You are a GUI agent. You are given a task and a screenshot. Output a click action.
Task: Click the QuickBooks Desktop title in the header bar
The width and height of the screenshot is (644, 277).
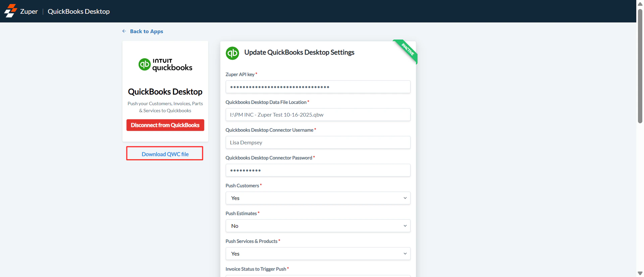click(x=78, y=11)
